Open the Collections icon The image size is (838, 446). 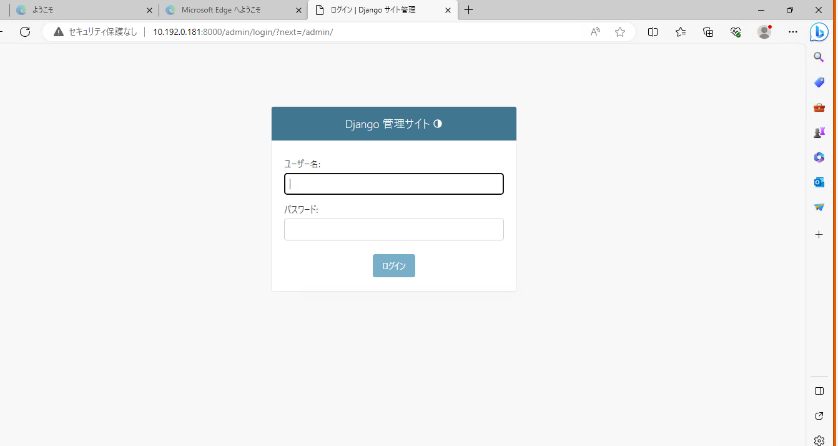pyautogui.click(x=708, y=32)
